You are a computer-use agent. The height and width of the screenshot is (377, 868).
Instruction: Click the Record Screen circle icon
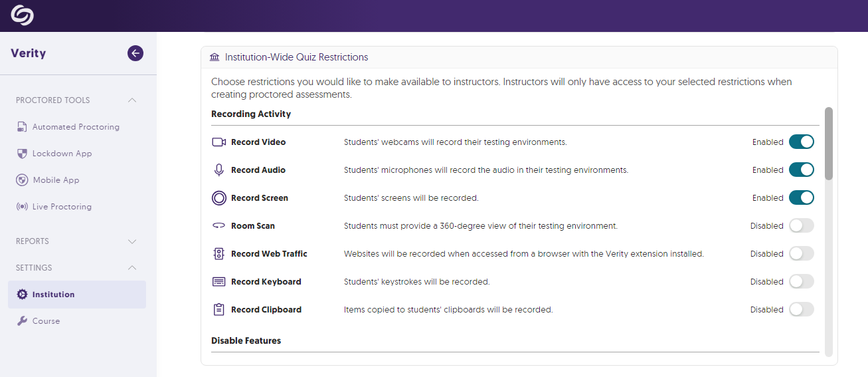coord(218,198)
